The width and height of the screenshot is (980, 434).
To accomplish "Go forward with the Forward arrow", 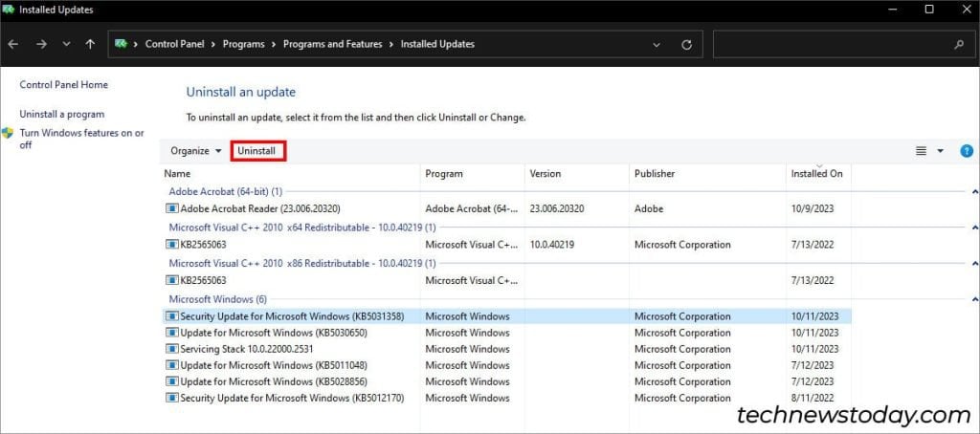I will pos(41,44).
